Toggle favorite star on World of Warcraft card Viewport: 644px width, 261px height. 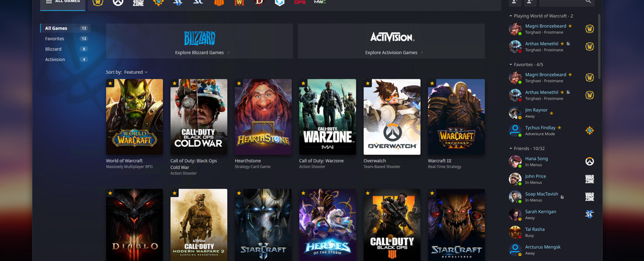pos(110,83)
